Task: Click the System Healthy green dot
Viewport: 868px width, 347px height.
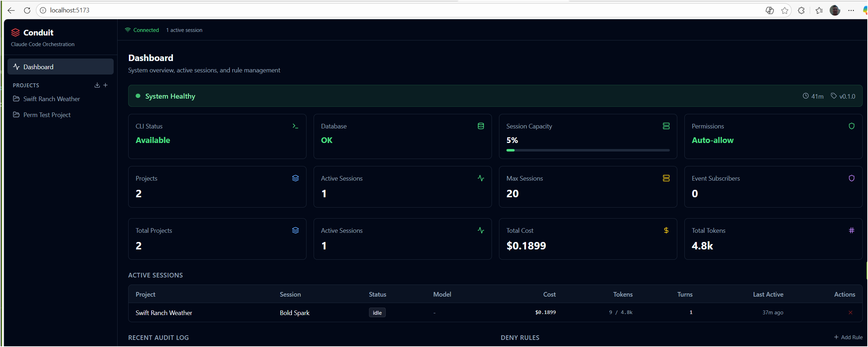Action: tap(138, 96)
